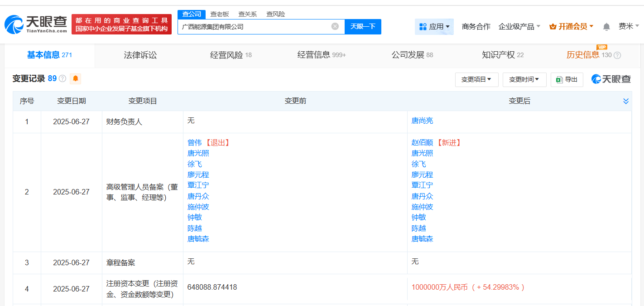Image resolution: width=644 pixels, height=306 pixels.
Task: Open 施仲波 in the 变更前 column
Action: tap(198, 207)
